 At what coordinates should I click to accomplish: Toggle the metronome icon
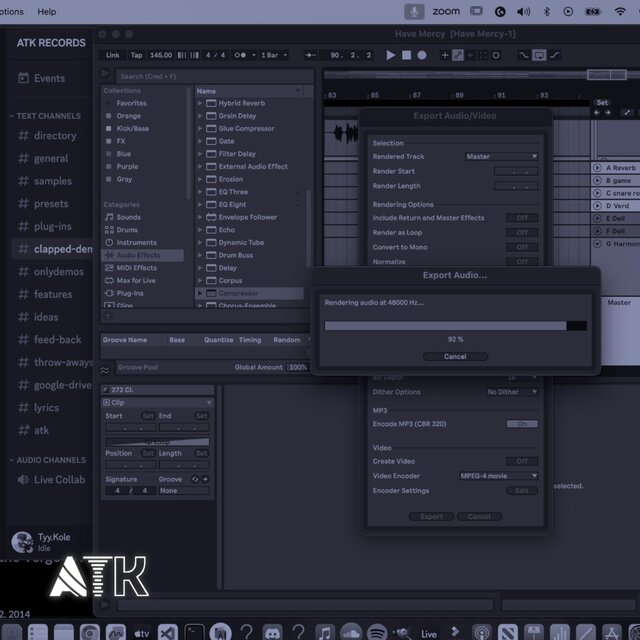click(x=240, y=55)
